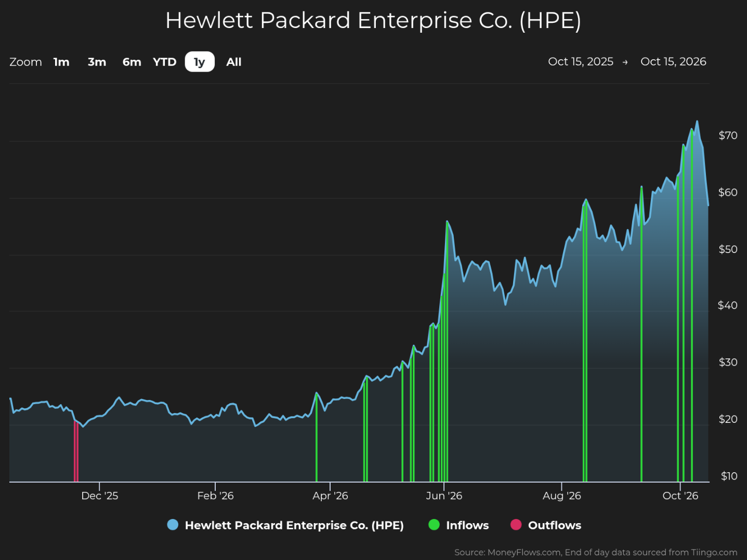Click the $70 price axis label

click(728, 136)
